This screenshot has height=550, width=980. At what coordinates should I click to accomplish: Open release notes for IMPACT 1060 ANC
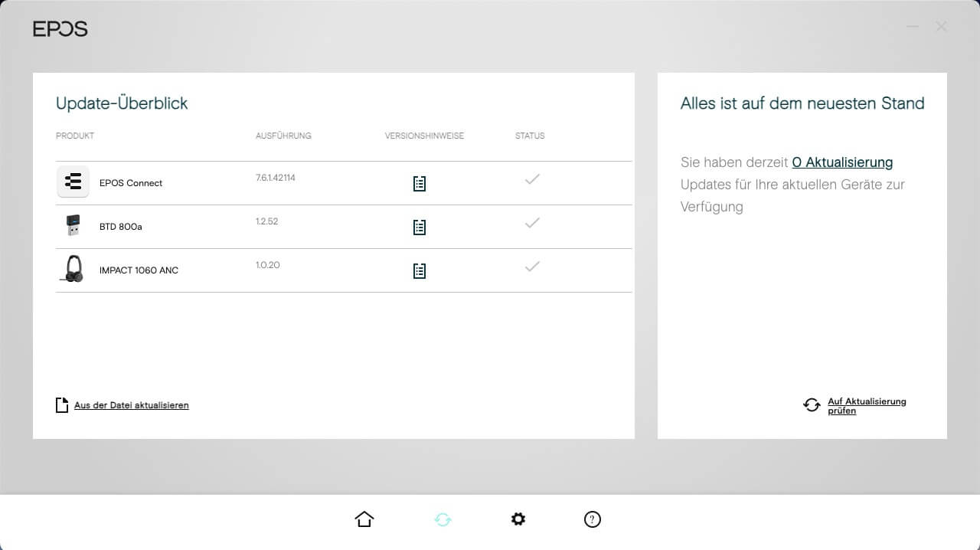[419, 271]
